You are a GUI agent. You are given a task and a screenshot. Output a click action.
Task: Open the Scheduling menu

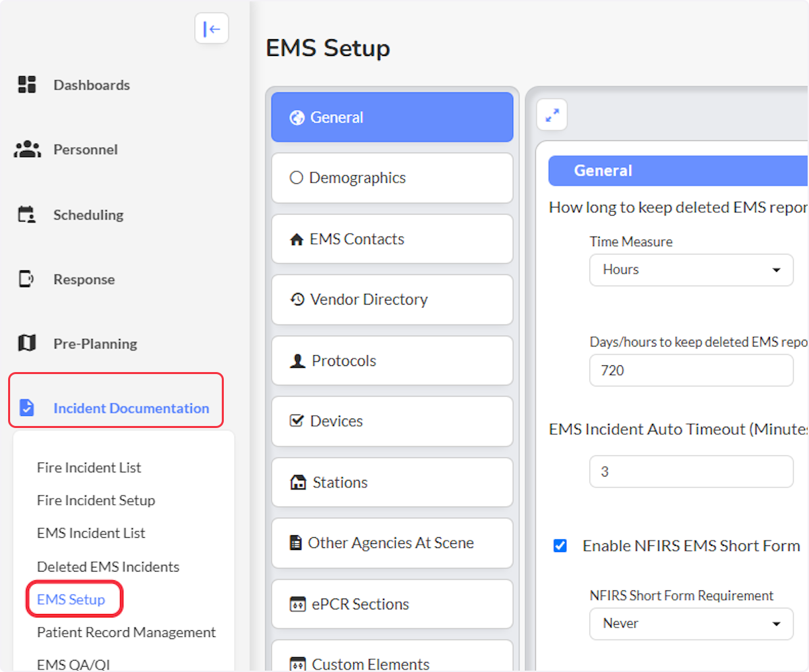pos(88,215)
